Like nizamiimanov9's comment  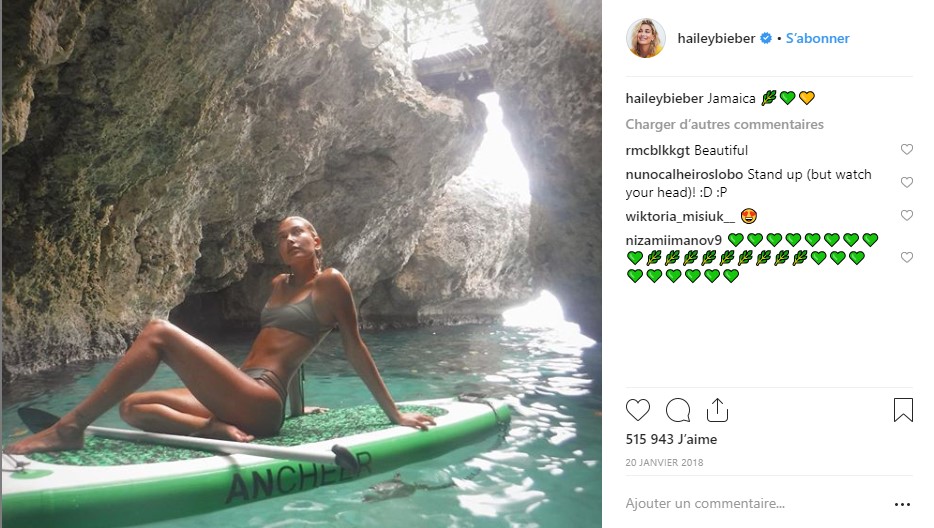[x=907, y=257]
